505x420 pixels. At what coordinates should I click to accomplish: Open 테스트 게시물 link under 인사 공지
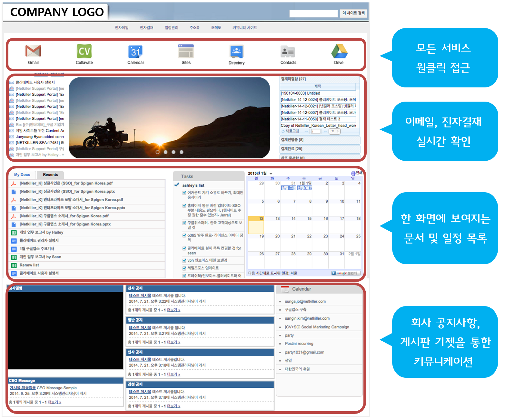coord(140,359)
